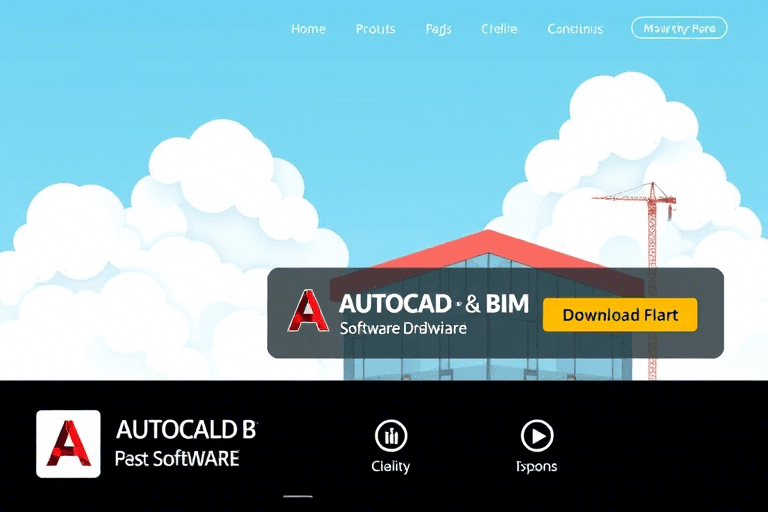This screenshot has height=512, width=768.
Task: Click the AUTOCALD B footer title
Action: (186, 430)
